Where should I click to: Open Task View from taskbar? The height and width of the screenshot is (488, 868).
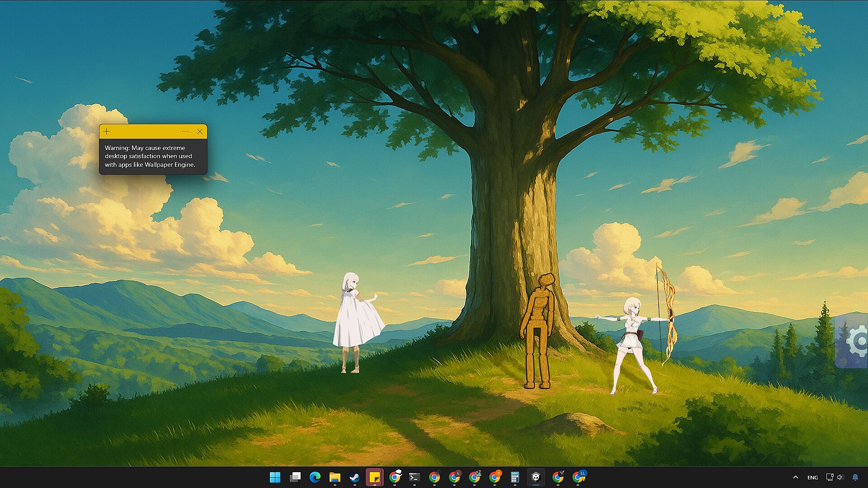pyautogui.click(x=295, y=477)
